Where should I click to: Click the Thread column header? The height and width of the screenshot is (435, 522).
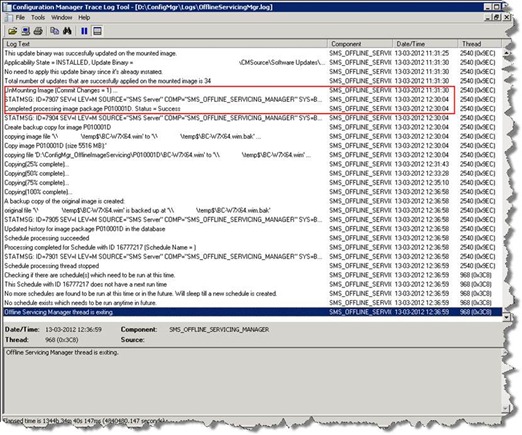[480, 44]
